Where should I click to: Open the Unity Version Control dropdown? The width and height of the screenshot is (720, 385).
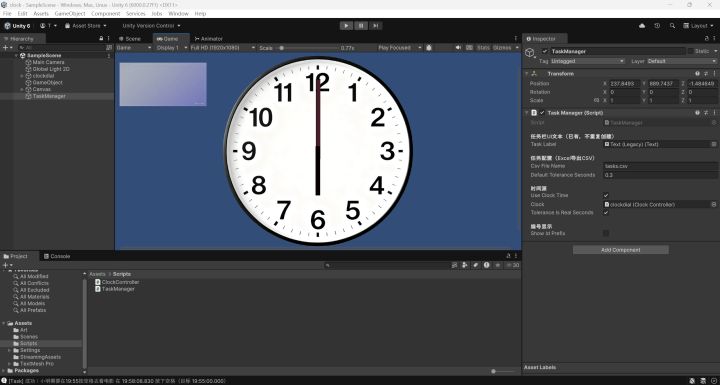click(x=151, y=26)
